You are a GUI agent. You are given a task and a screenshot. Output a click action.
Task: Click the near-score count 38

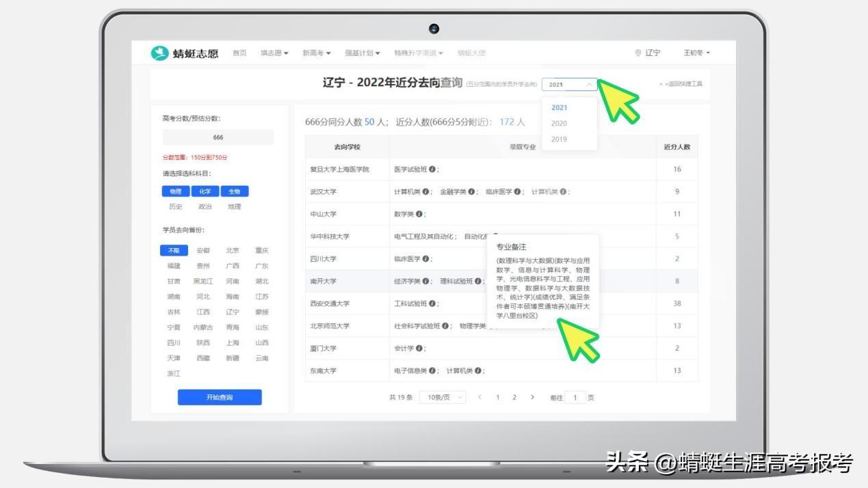(677, 303)
